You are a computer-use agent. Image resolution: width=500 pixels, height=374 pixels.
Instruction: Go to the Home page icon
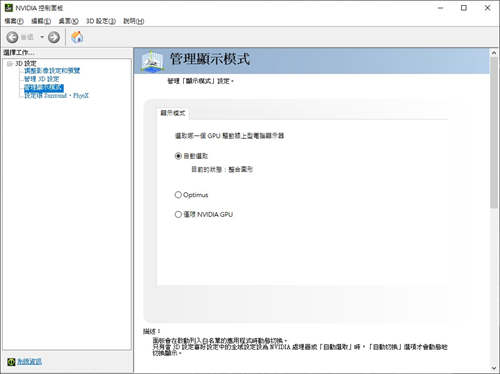click(x=77, y=37)
